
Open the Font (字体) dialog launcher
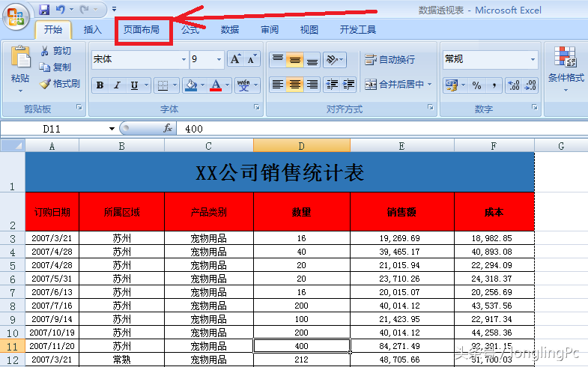click(x=257, y=107)
